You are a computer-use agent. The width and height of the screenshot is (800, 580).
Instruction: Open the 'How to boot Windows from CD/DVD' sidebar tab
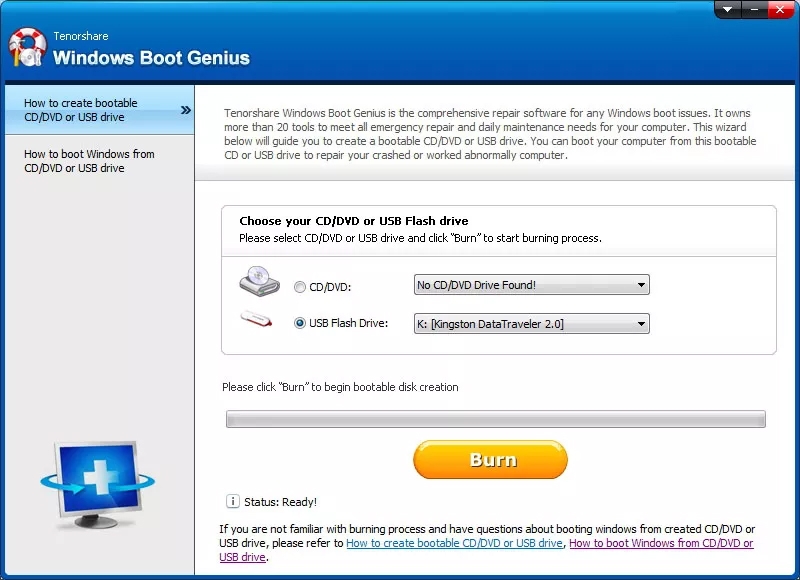[x=99, y=161]
